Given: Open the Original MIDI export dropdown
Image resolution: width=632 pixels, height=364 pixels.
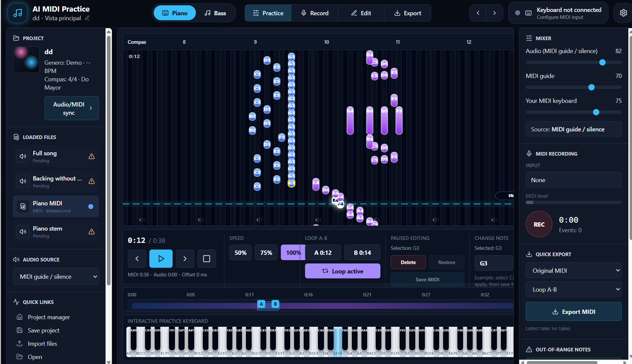Looking at the screenshot, I should [x=574, y=270].
